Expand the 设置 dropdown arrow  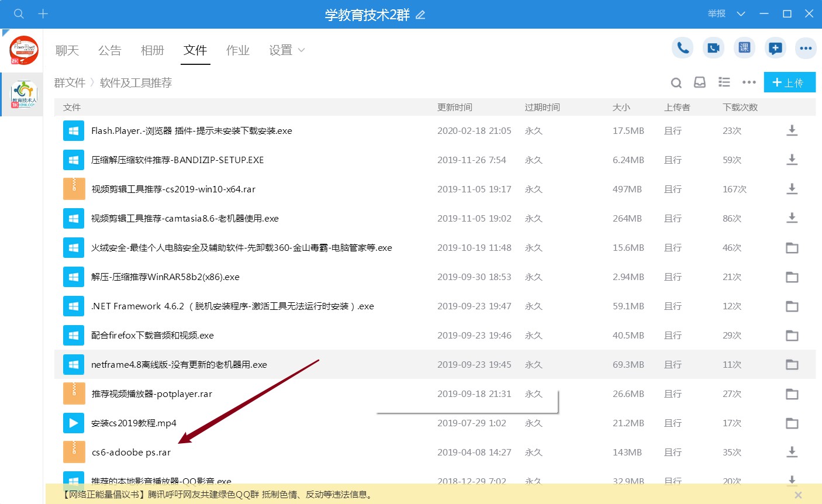(x=302, y=50)
